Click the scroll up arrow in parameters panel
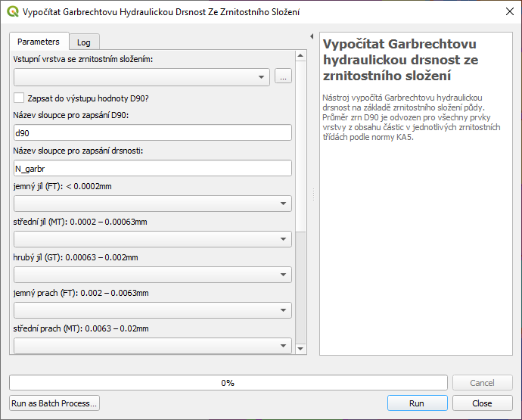Viewport: 522px width, 420px height. [x=300, y=56]
